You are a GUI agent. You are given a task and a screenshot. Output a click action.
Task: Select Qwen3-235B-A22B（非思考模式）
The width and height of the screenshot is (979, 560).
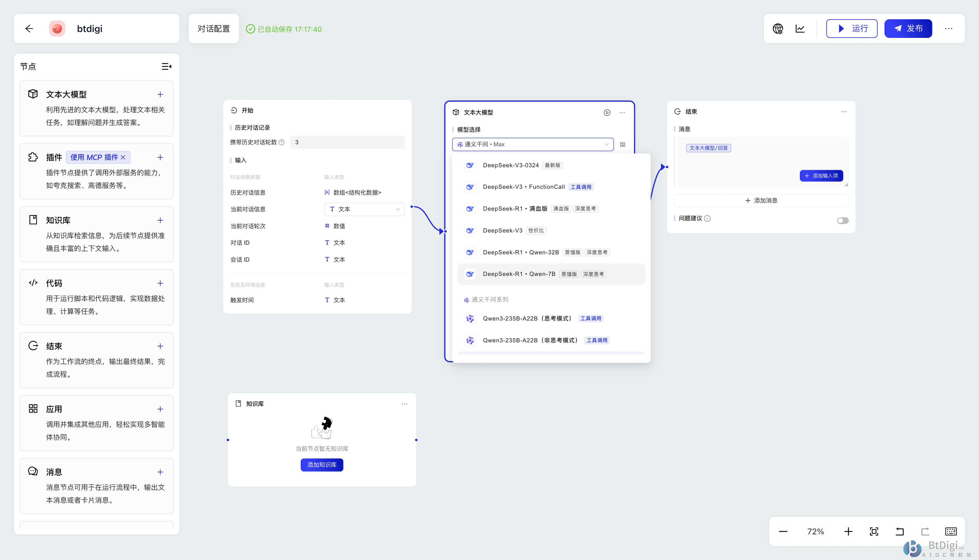coord(551,340)
